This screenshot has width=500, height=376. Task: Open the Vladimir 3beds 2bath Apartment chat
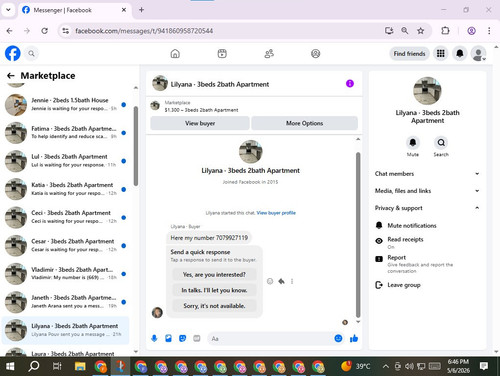click(65, 274)
